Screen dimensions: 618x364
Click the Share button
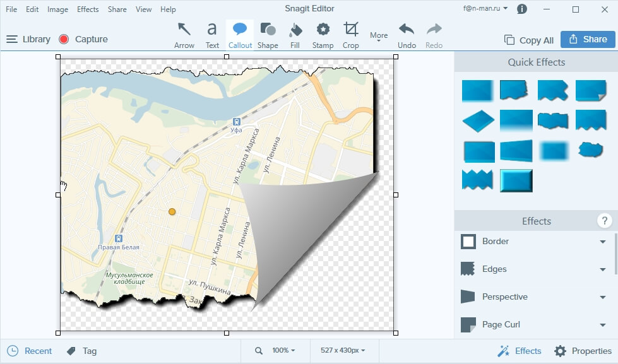pyautogui.click(x=588, y=39)
